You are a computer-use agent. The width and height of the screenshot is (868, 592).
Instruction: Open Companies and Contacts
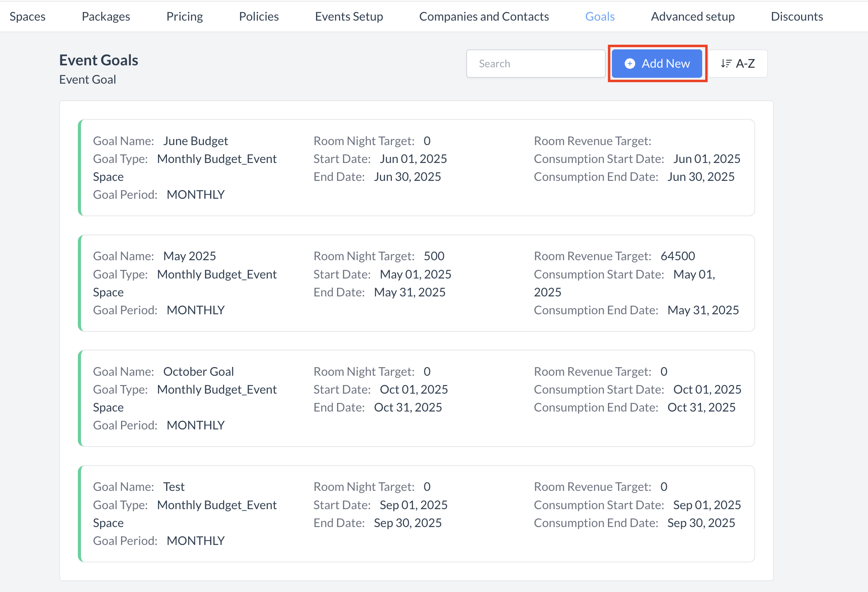pyautogui.click(x=484, y=16)
